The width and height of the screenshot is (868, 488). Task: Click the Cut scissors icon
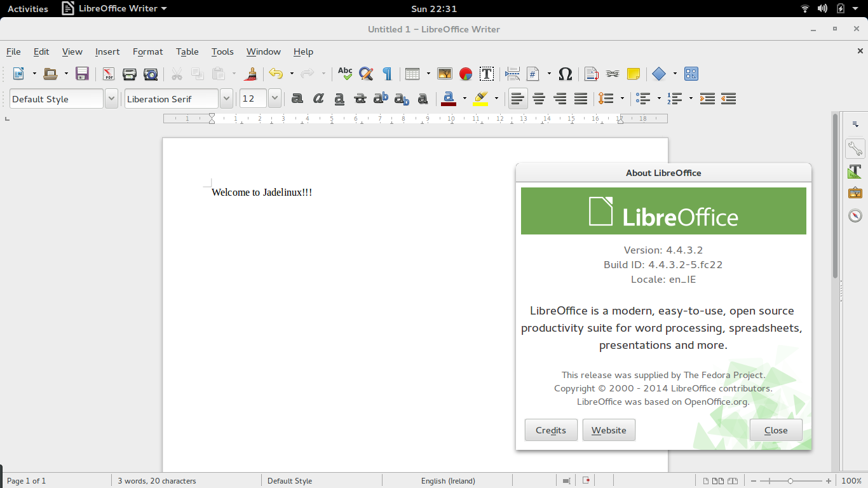(x=177, y=74)
